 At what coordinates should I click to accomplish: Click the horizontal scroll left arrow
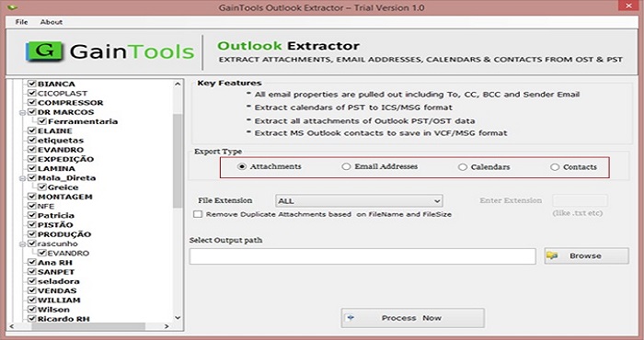11,326
